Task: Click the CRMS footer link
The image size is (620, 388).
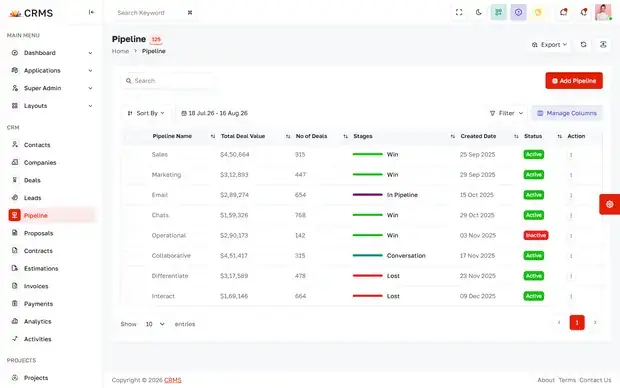Action: click(x=173, y=380)
